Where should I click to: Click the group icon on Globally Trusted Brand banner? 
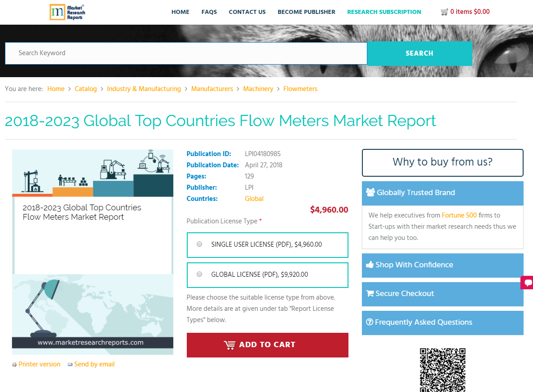[x=370, y=192]
